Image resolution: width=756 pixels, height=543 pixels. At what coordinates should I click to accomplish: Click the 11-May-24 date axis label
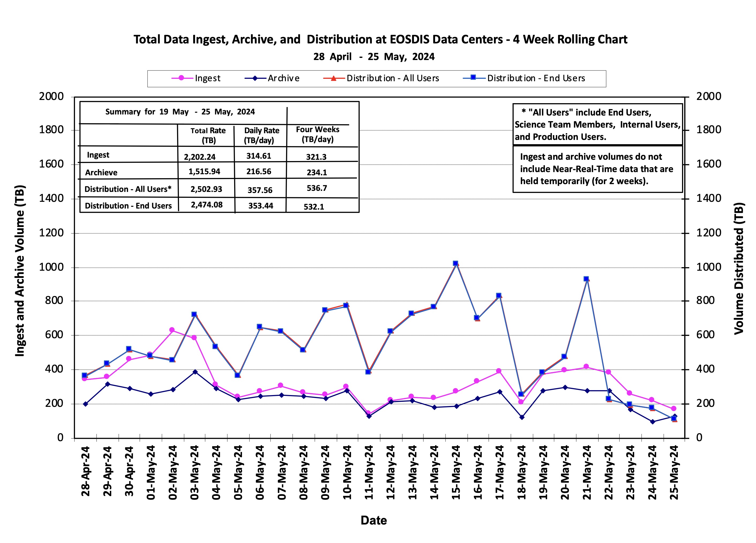369,472
